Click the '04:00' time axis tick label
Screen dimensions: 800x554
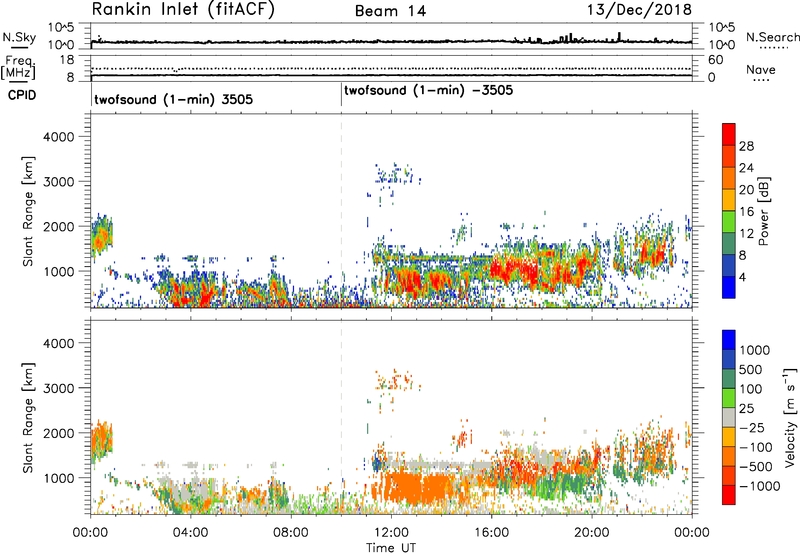coord(190,533)
